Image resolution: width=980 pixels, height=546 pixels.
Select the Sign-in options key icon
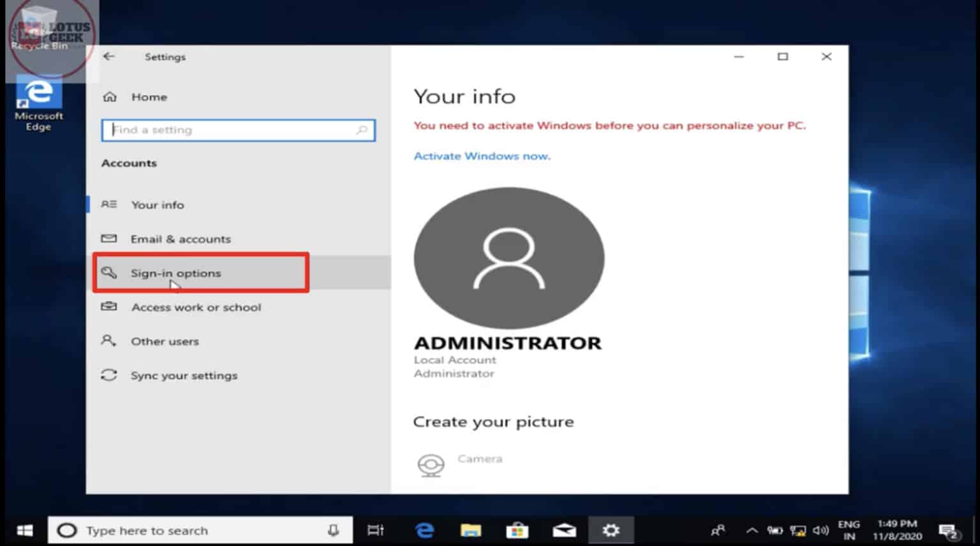click(x=109, y=272)
